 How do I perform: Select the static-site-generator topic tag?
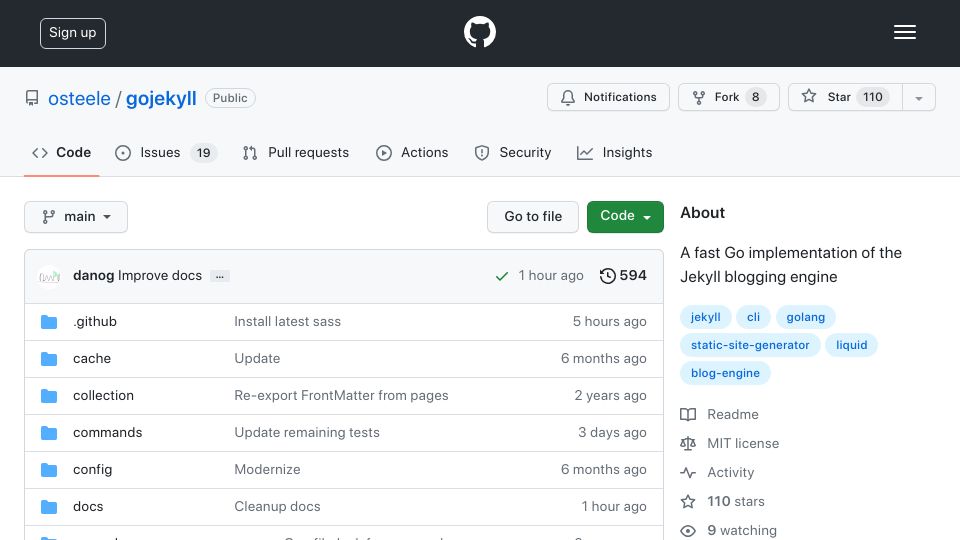(x=750, y=345)
